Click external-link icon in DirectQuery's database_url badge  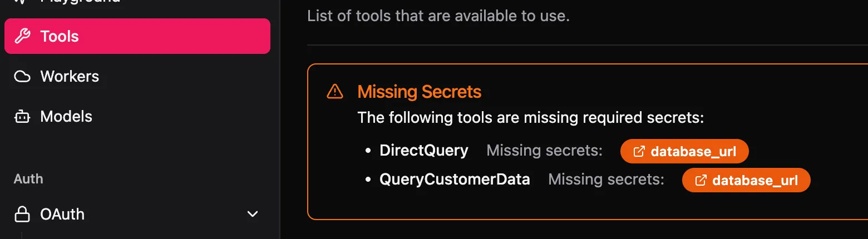640,151
